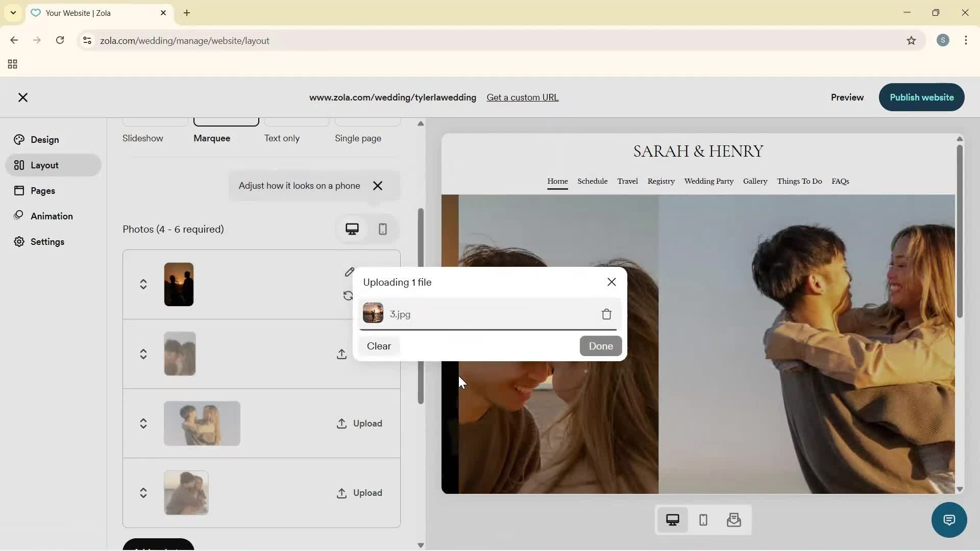
Task: Click the rotate icon on the first photo
Action: point(348,296)
